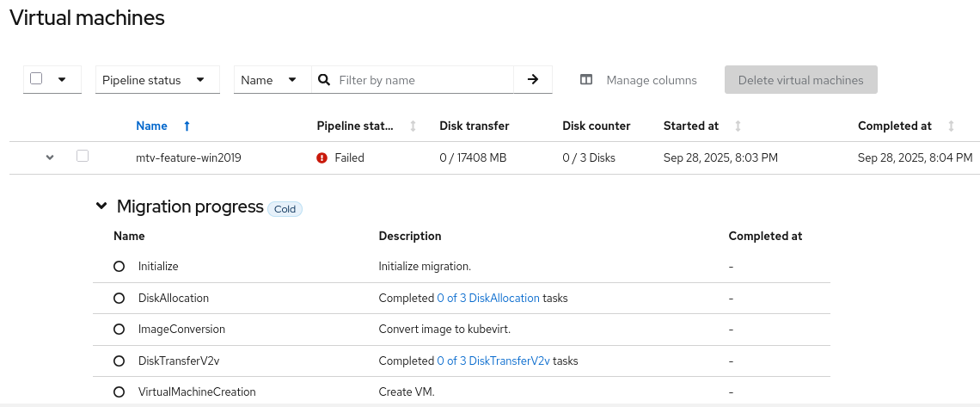Click the search arrow submit button
This screenshot has height=407, width=980.
pyautogui.click(x=533, y=80)
